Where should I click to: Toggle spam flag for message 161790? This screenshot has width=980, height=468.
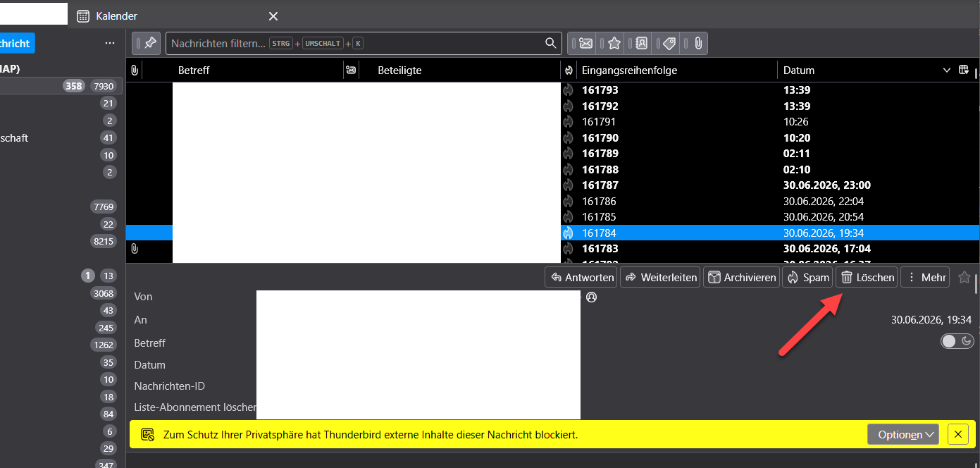[x=569, y=137]
